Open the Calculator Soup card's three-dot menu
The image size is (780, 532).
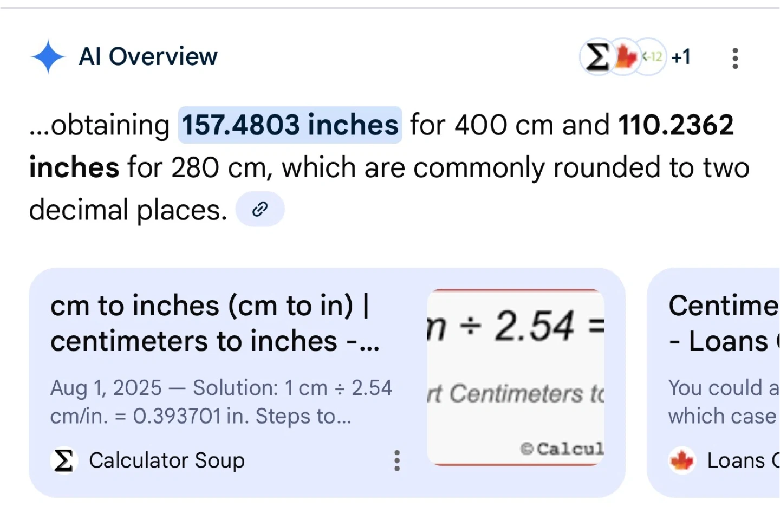[x=397, y=460]
